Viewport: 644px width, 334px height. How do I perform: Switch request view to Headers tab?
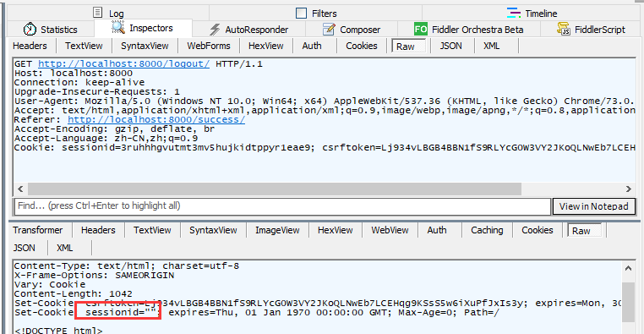pyautogui.click(x=30, y=46)
